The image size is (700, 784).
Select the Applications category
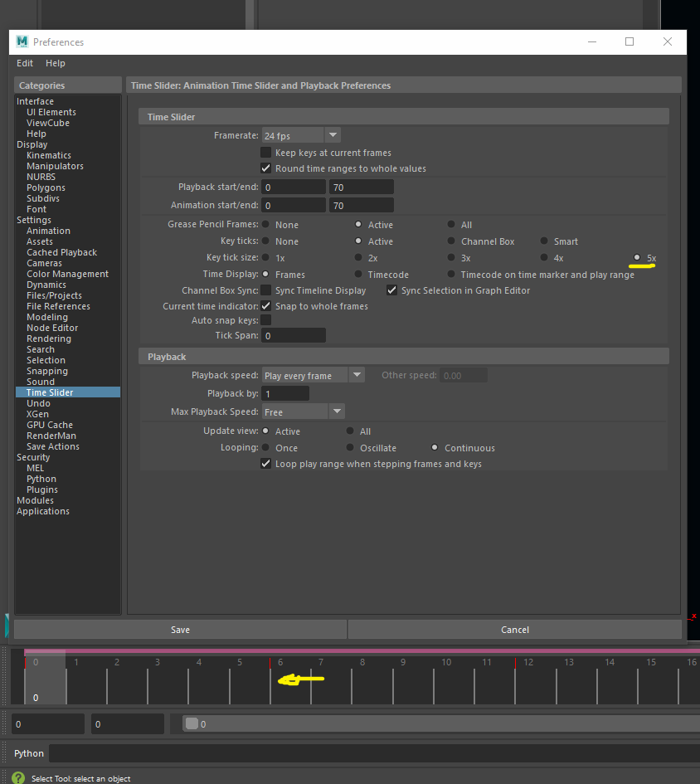[43, 511]
